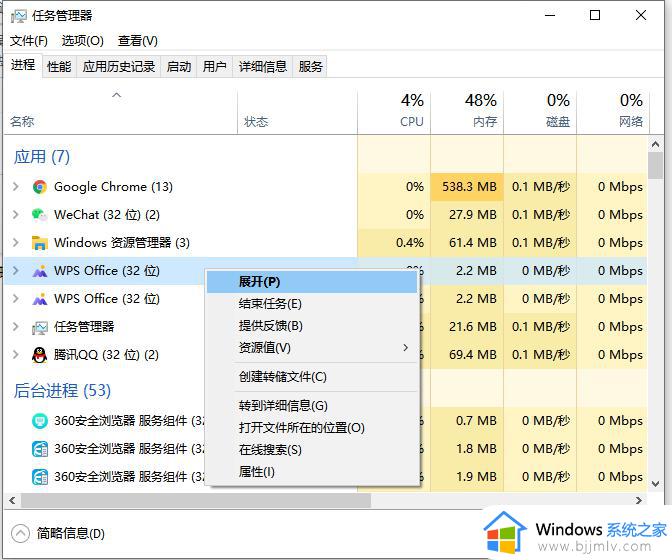Choose 提供反馈(B) in context menu
This screenshot has height=560, width=672.
(x=312, y=326)
